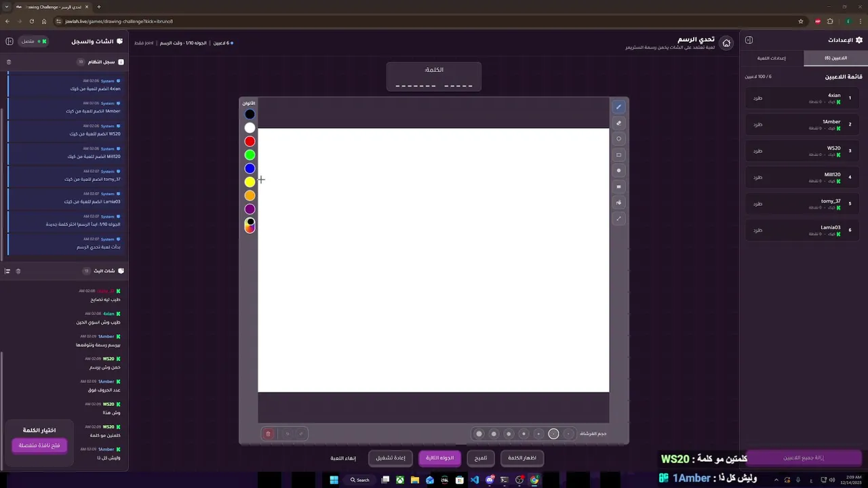Pick the blue color swatch
The width and height of the screenshot is (868, 488).
pos(250,168)
